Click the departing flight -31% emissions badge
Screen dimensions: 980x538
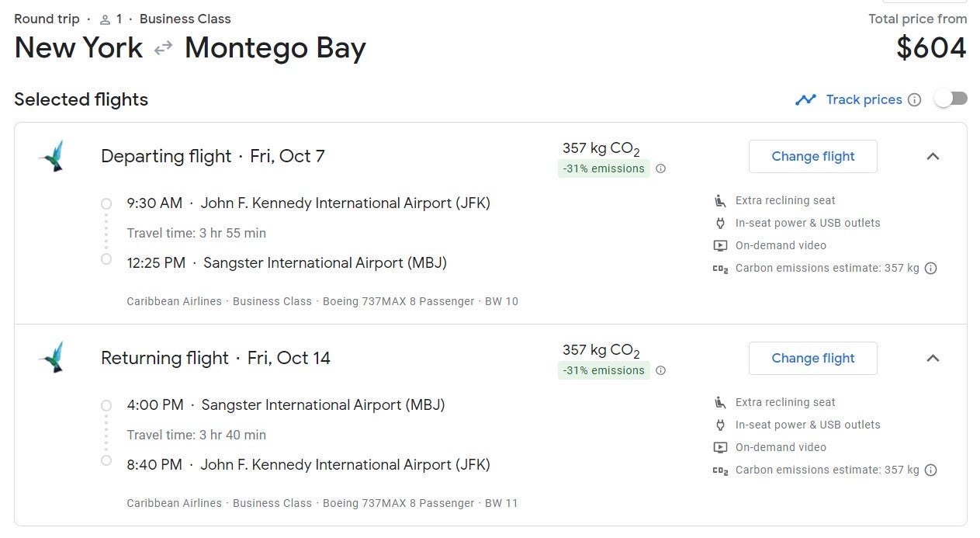point(604,168)
